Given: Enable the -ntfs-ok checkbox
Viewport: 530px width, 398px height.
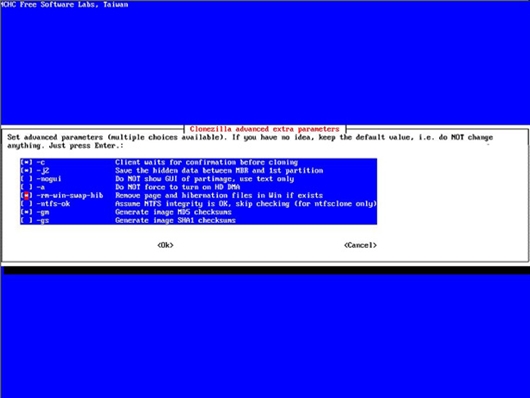Looking at the screenshot, I should [26, 204].
